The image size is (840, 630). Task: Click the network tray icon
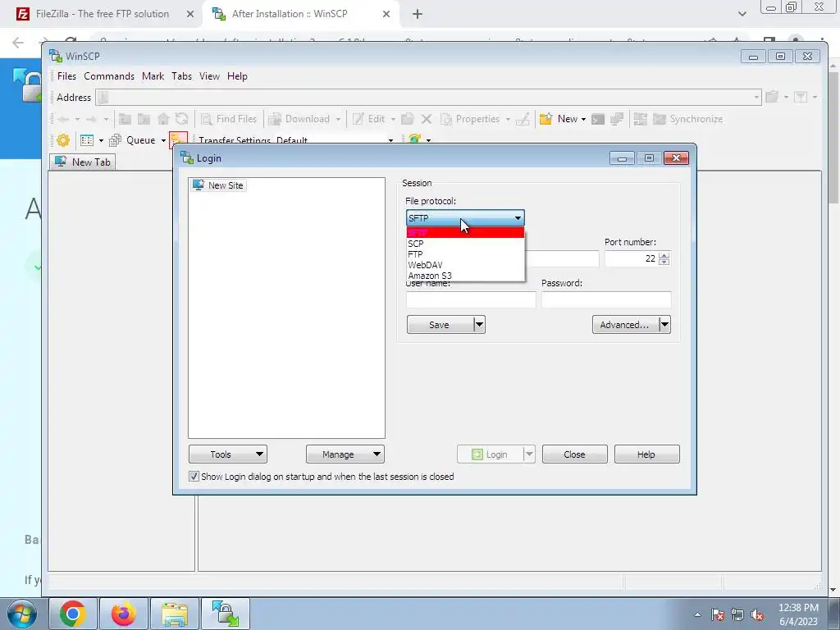(737, 615)
